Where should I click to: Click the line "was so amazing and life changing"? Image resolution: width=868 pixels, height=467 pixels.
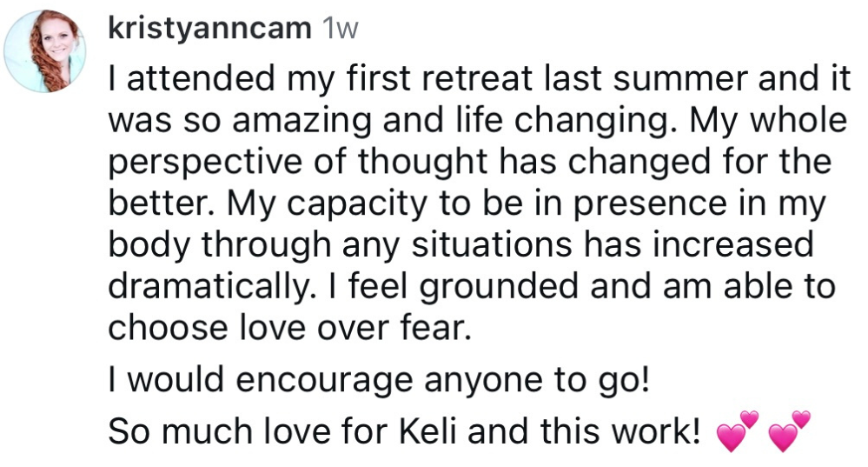477,122
